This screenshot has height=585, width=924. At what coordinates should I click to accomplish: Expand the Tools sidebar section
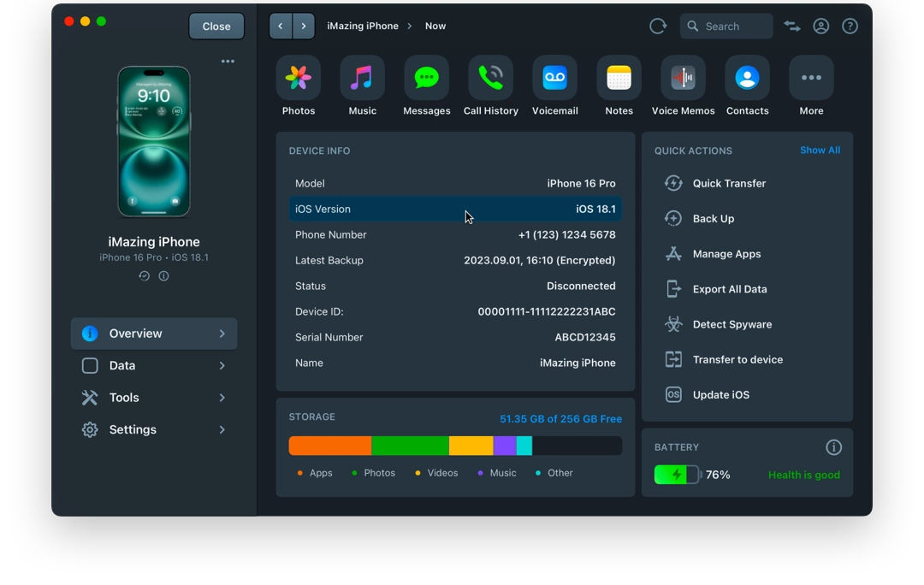[x=154, y=398]
